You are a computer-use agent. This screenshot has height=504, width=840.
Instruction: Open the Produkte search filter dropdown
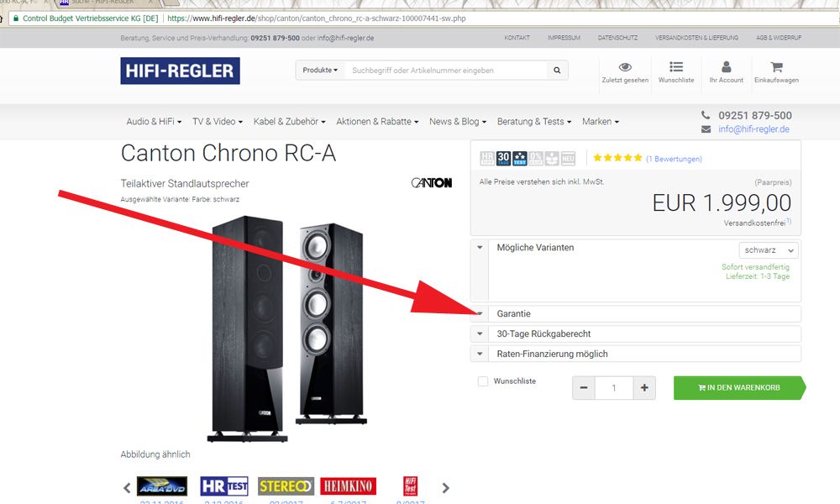coord(320,71)
